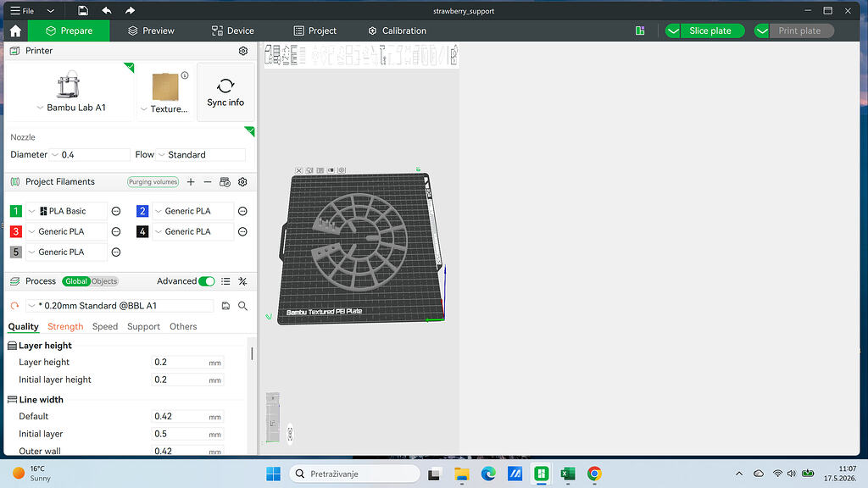
Task: Open filament 5 Generic PLA dropdown
Action: point(66,252)
